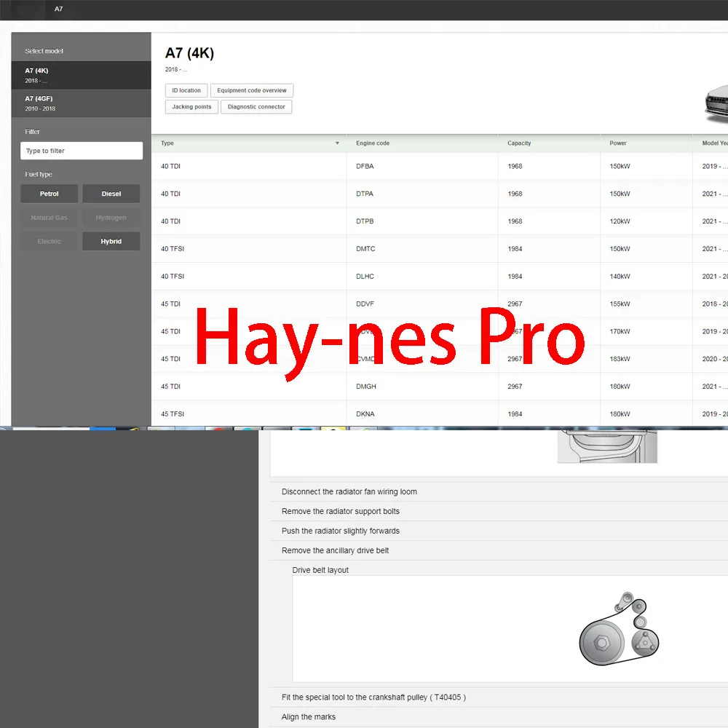Click the Drive belt layout label

(320, 570)
